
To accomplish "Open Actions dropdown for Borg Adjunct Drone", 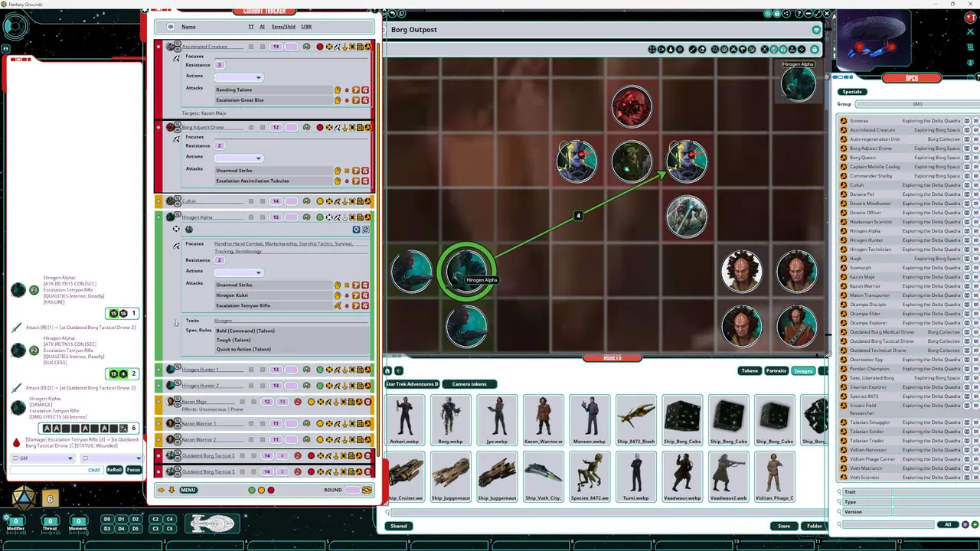I will coord(238,158).
